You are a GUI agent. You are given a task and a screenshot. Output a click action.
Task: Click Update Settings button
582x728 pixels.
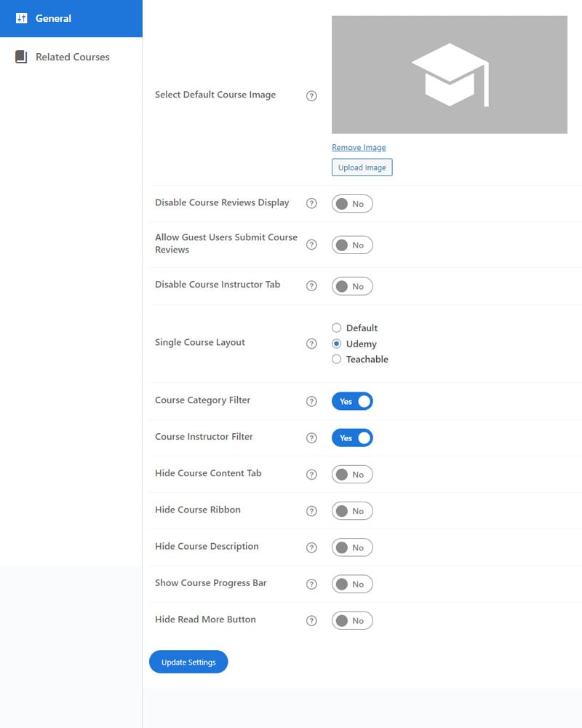(188, 662)
